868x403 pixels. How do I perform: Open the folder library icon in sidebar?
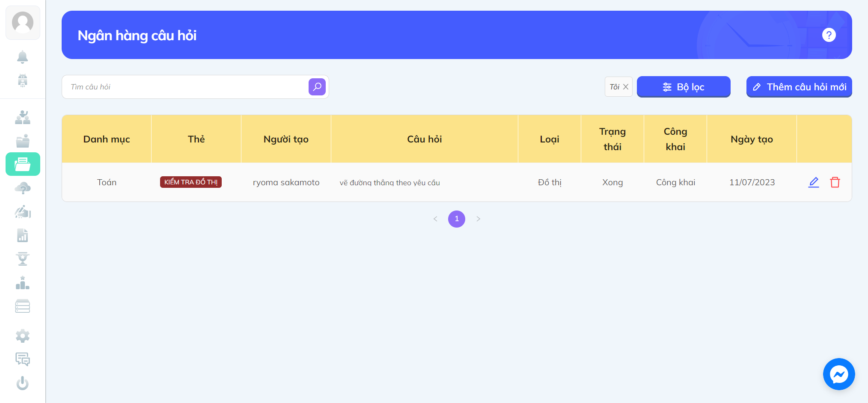coord(23,141)
